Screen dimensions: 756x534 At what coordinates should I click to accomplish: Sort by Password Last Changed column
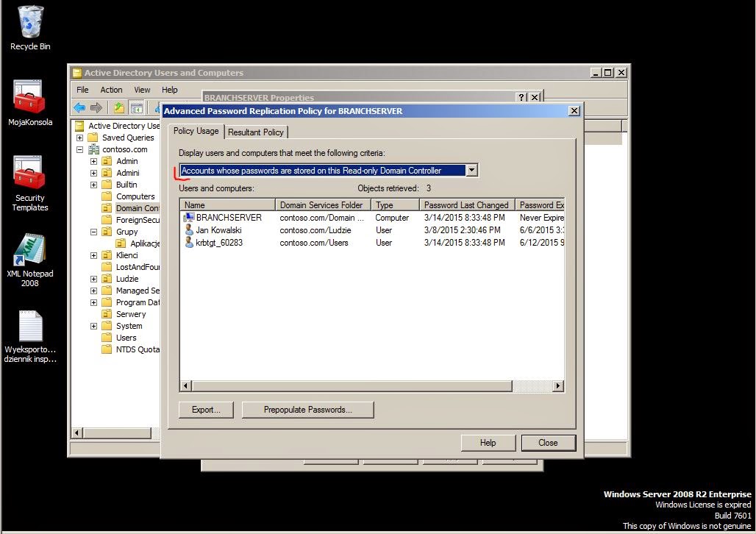pos(467,205)
